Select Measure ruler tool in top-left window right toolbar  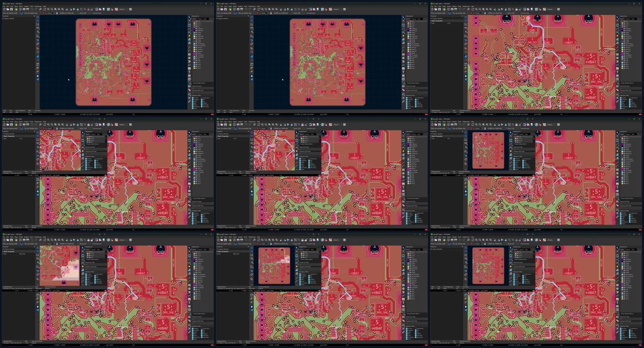pos(190,101)
